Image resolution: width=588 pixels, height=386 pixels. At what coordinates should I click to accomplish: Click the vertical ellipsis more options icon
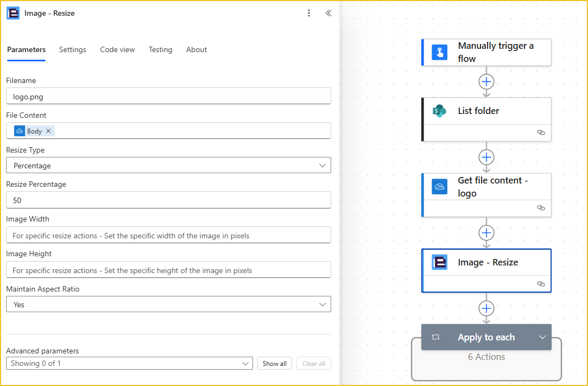(x=309, y=13)
